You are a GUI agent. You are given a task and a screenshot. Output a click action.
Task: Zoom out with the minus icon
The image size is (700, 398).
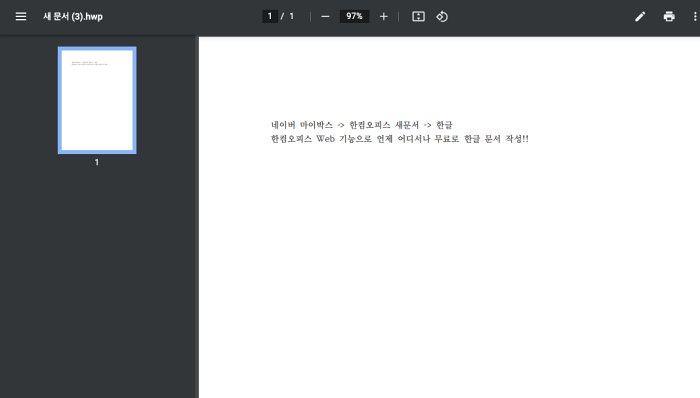325,17
